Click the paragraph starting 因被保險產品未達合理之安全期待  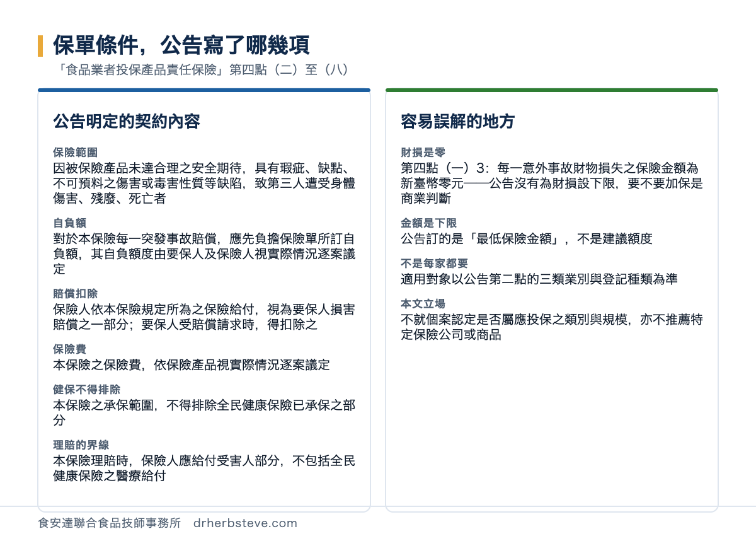[204, 183]
